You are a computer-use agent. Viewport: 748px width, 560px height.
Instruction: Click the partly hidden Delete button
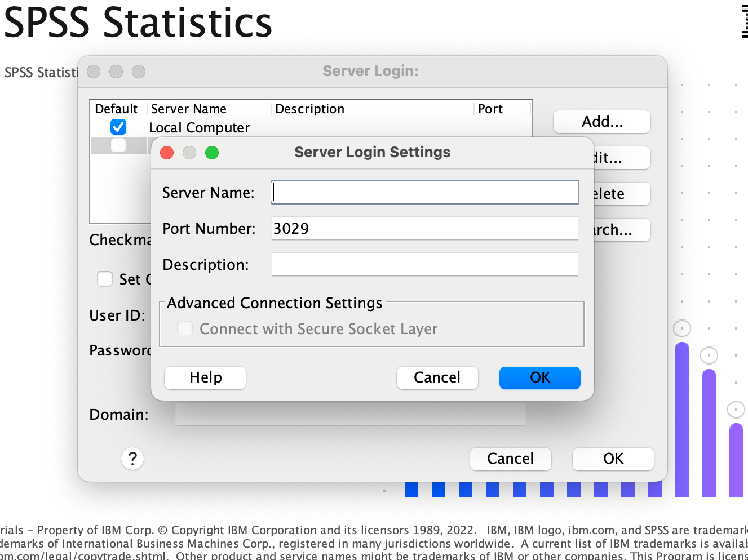click(x=621, y=194)
